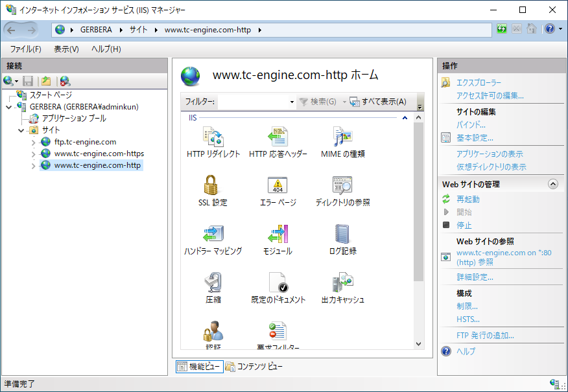Select スタート ページ tree item

[x=51, y=95]
